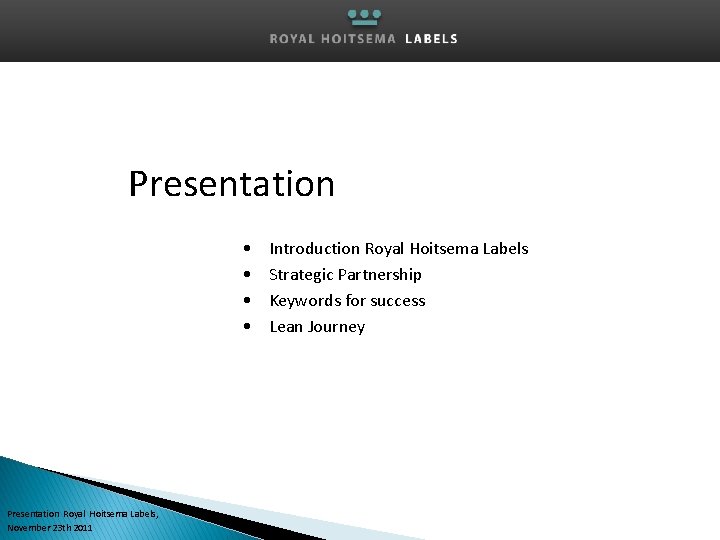
Task: Click bullet 'Introduction Royal Hoitsema Labels'
Action: pos(399,248)
